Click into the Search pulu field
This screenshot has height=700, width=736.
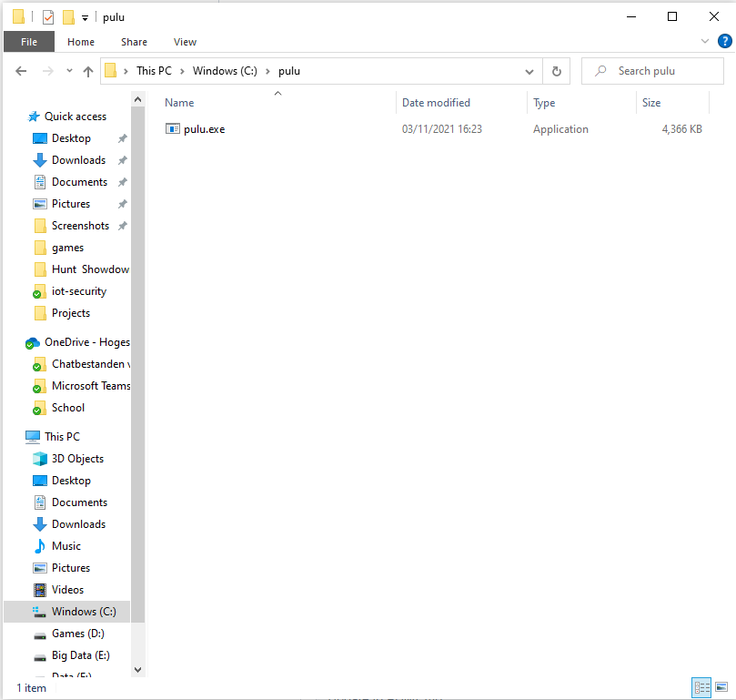click(652, 71)
